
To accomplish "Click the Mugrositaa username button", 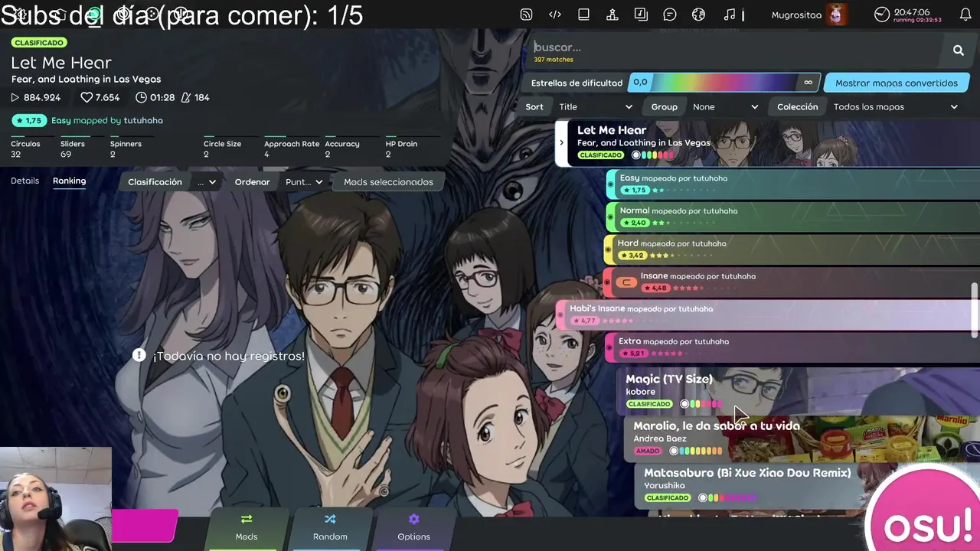I will point(796,15).
